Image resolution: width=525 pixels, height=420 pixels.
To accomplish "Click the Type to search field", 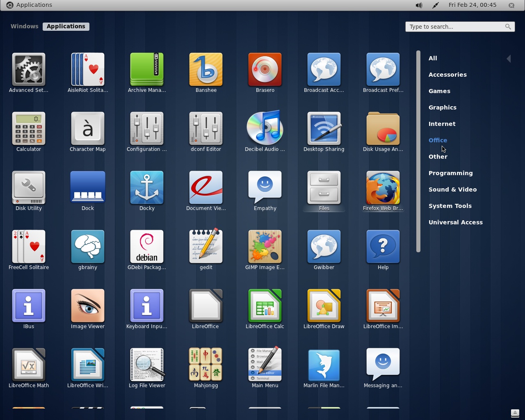I will 460,27.
